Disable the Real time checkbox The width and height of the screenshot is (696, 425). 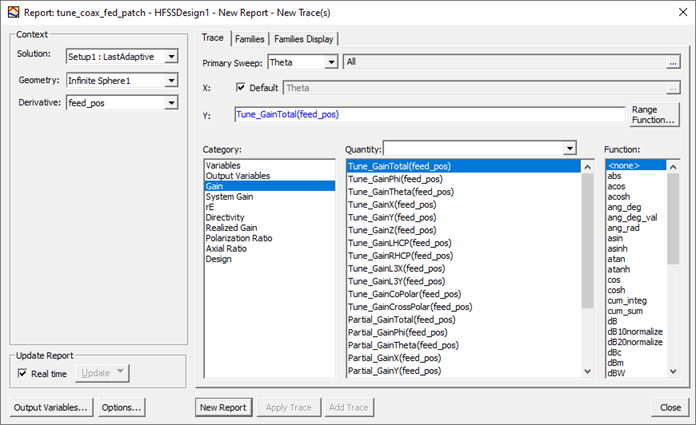(23, 373)
